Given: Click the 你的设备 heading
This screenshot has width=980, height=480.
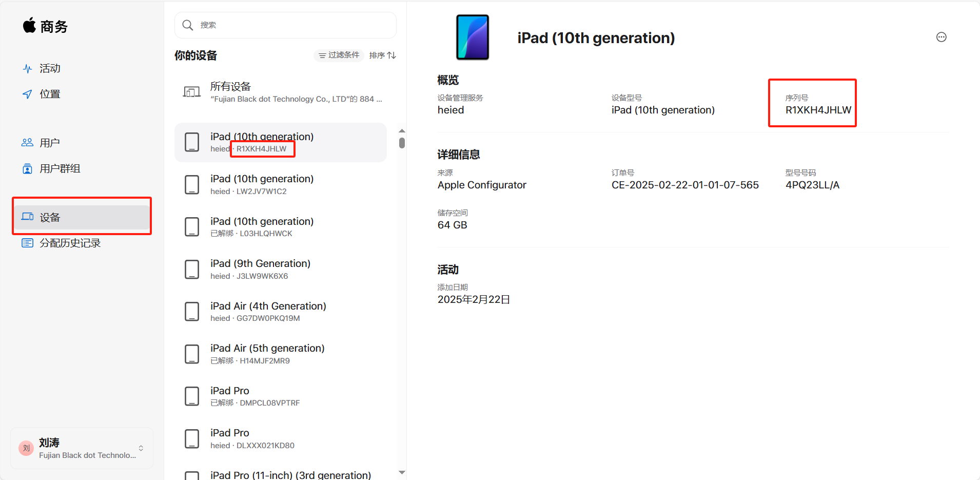Looking at the screenshot, I should click(x=195, y=55).
